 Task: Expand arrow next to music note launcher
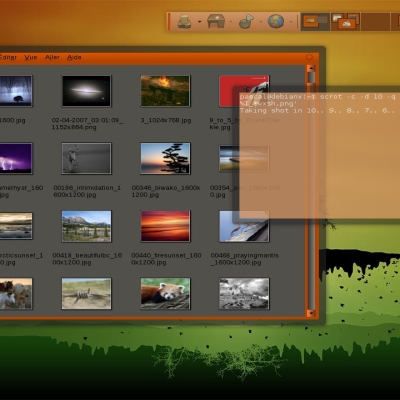point(260,22)
